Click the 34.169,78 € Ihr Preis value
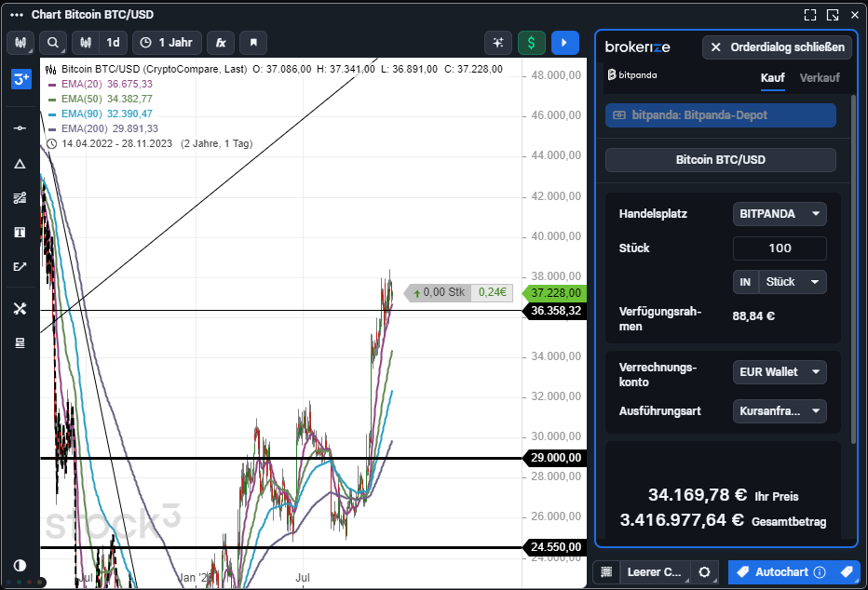The width and height of the screenshot is (868, 590). coord(698,494)
